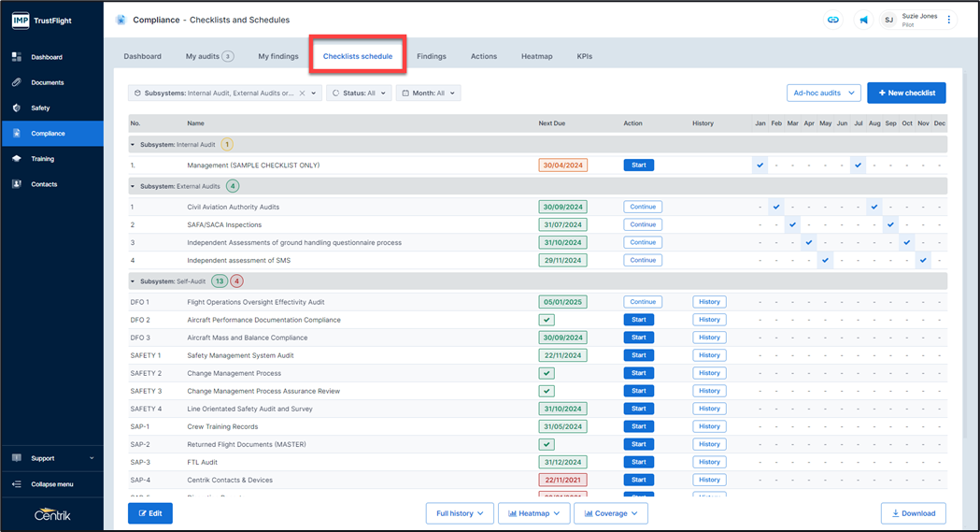Click the link chain icon in header
Screen dimensions: 980x532
(831, 20)
